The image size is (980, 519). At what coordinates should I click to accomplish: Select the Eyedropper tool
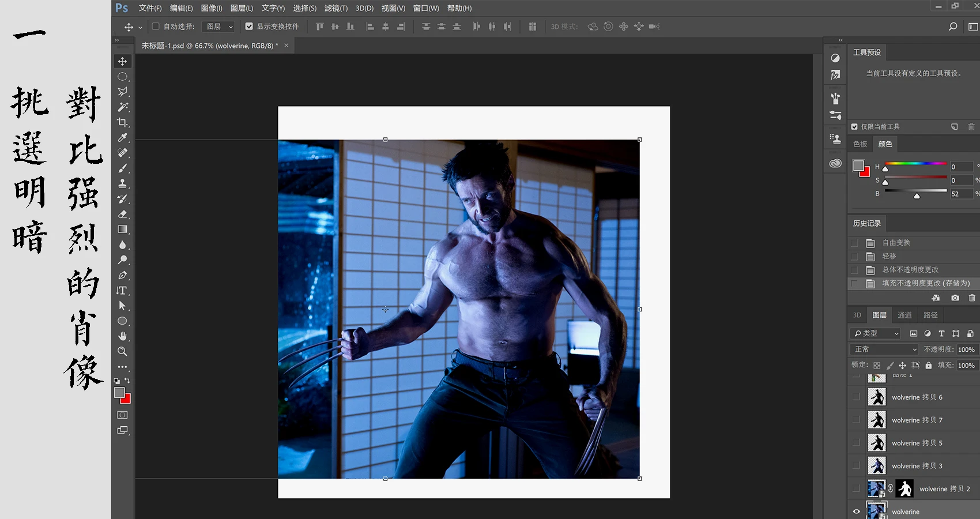pos(122,138)
